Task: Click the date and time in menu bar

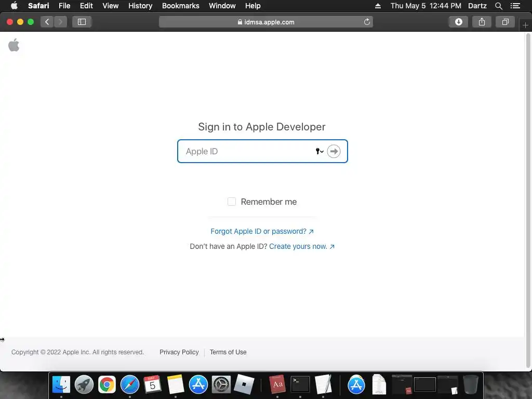Action: tap(426, 6)
